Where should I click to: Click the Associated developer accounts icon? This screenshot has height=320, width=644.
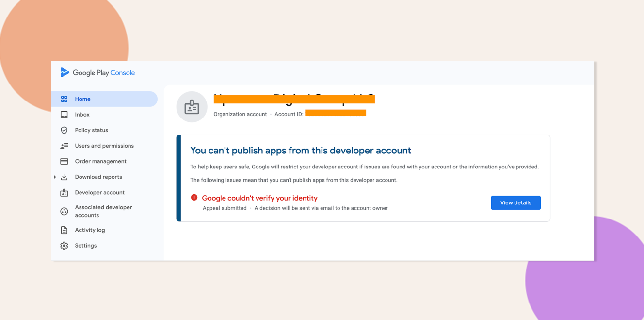[x=64, y=211]
